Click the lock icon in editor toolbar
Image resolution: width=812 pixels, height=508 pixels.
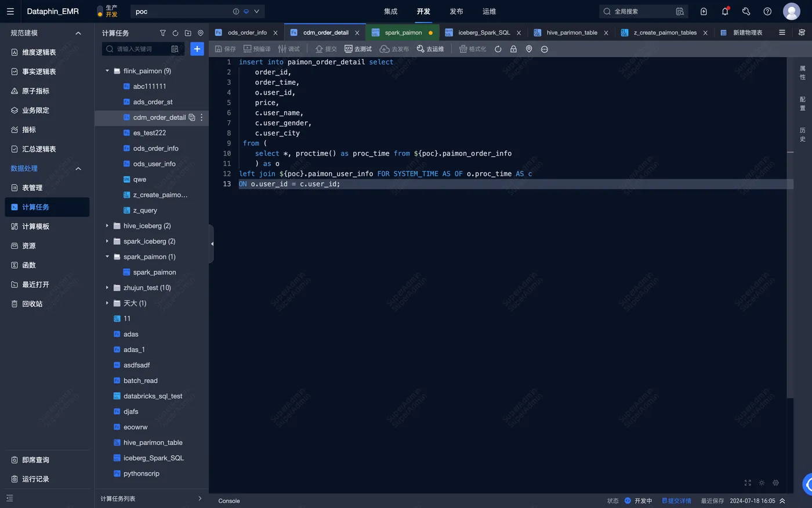513,49
